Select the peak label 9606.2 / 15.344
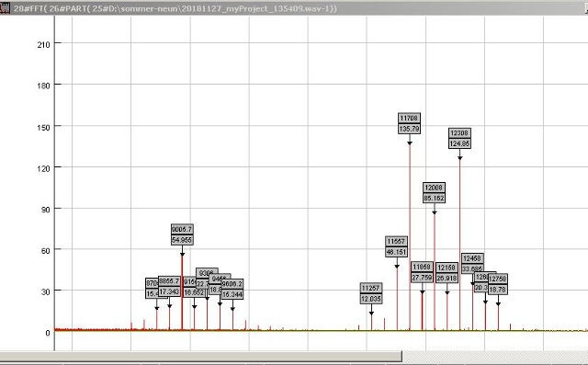The image size is (588, 365). tap(232, 289)
